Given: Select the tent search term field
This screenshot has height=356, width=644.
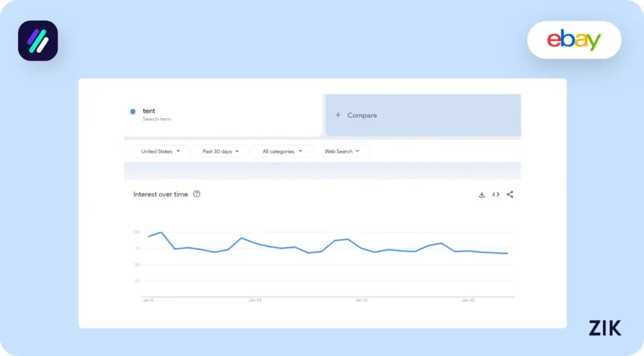Looking at the screenshot, I should [189, 114].
